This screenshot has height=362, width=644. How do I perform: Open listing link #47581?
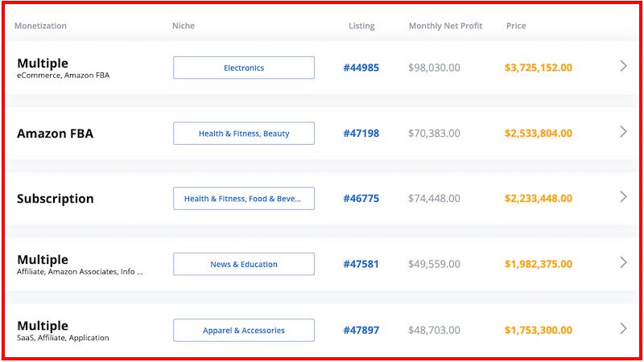tap(361, 265)
